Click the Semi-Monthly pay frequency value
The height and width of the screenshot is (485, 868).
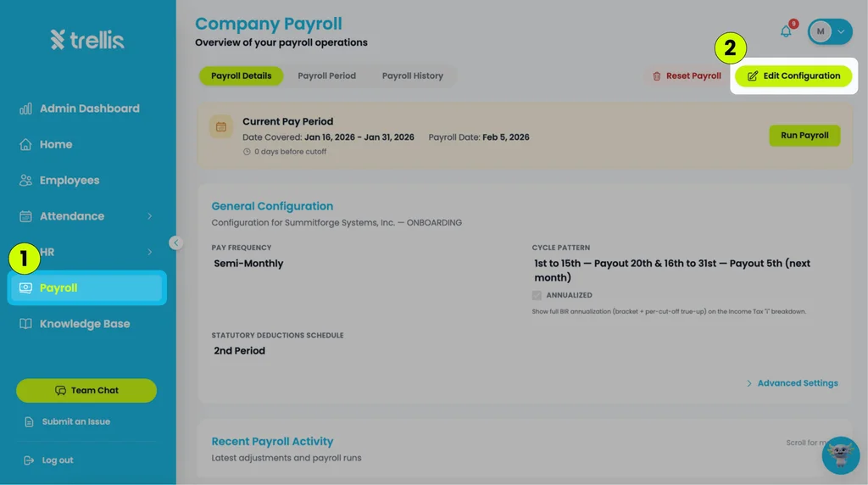click(248, 264)
